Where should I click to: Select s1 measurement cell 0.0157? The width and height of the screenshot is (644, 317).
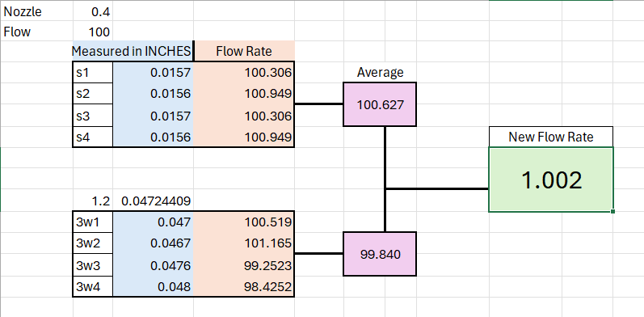(x=153, y=73)
